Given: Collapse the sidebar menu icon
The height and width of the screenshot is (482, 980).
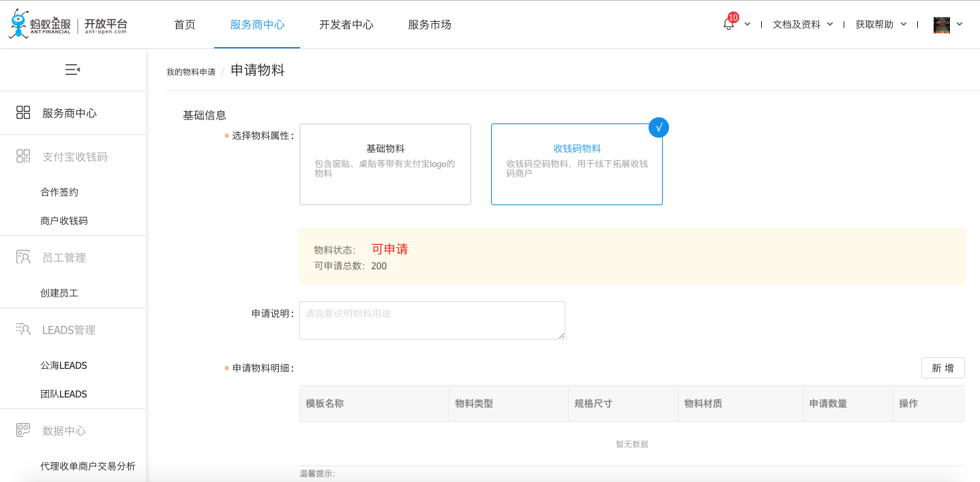Looking at the screenshot, I should (x=72, y=70).
